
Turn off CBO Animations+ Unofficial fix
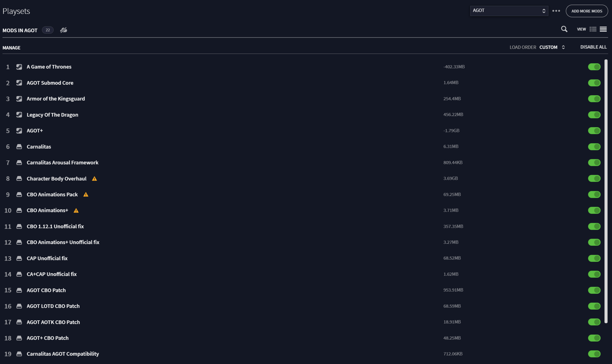coord(594,242)
